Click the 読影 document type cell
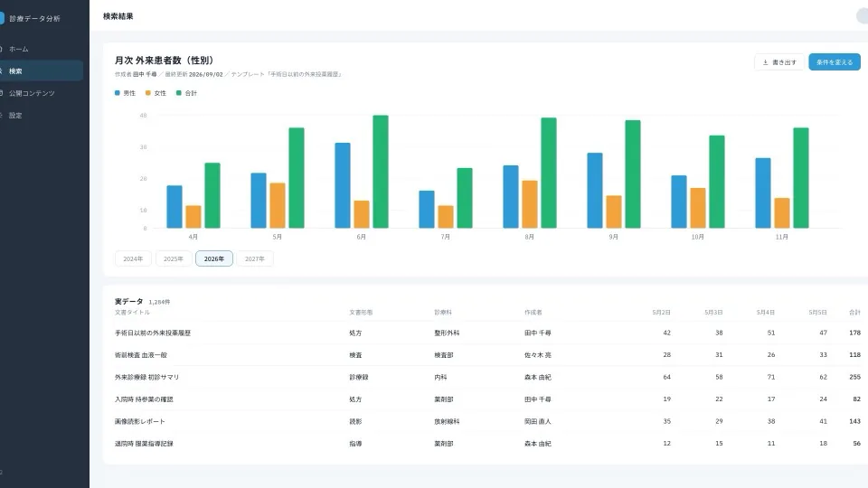This screenshot has width=868, height=488. (x=355, y=421)
